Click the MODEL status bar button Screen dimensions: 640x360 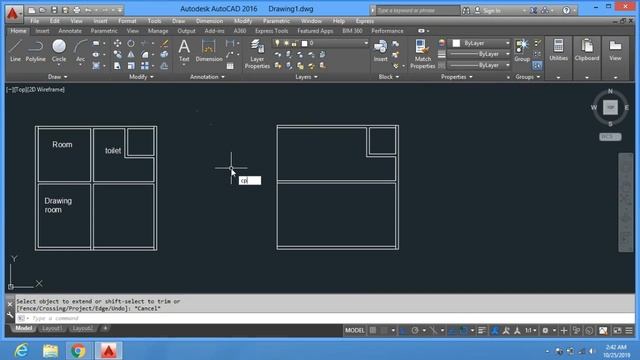click(x=354, y=331)
